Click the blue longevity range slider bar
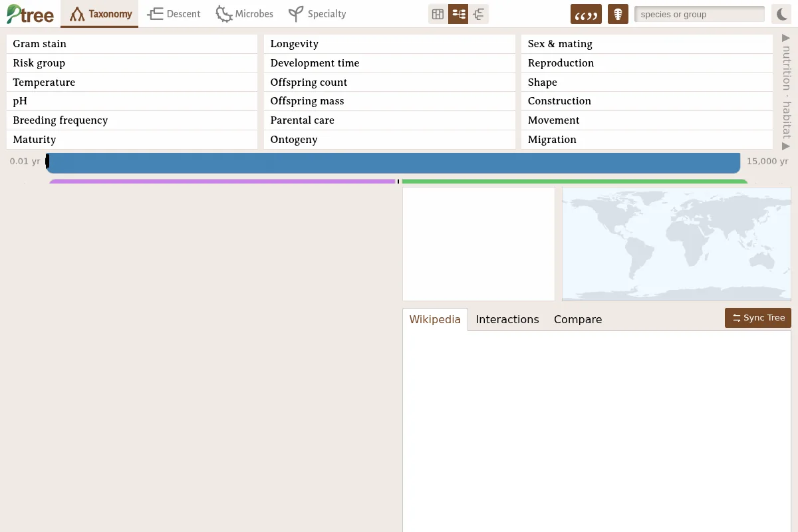Viewport: 798px width, 532px height. point(393,163)
